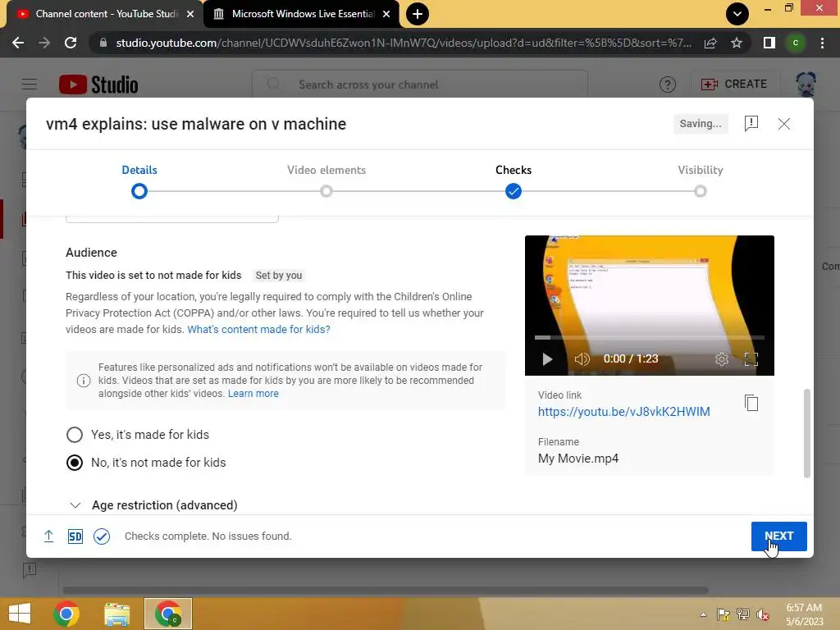Open the youtu.be video link
Viewport: 840px width, 630px height.
point(624,412)
